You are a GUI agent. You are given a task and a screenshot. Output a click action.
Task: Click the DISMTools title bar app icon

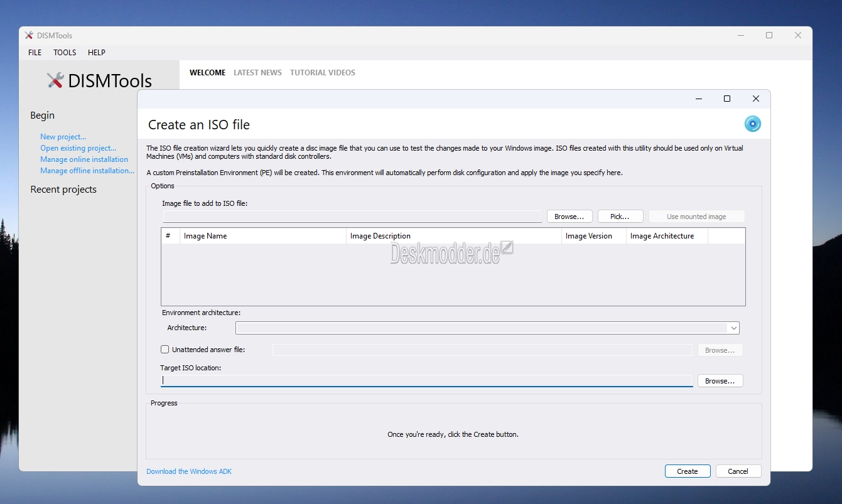coord(29,36)
